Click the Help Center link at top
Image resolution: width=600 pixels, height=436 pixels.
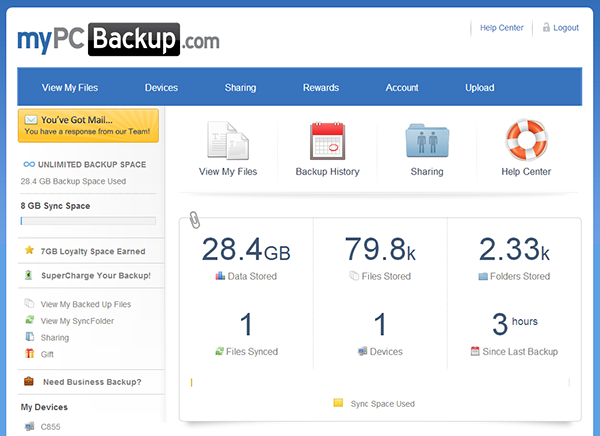pyautogui.click(x=502, y=28)
